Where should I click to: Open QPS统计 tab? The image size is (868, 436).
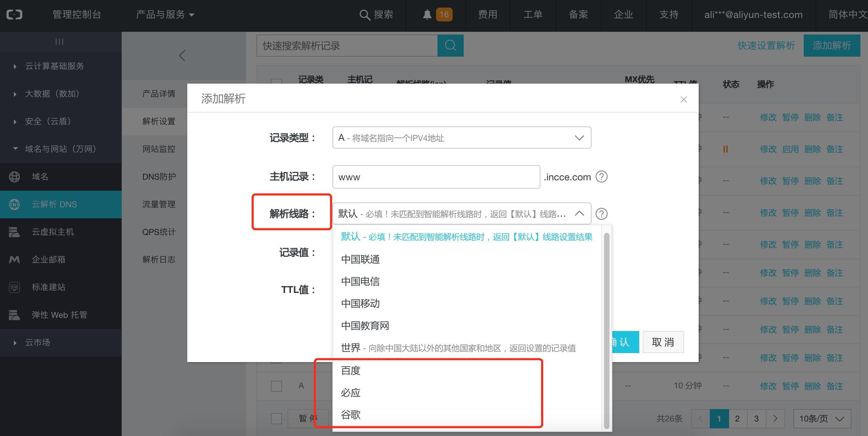159,232
